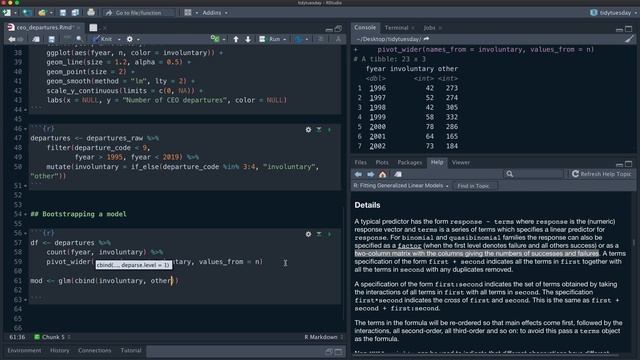The width and height of the screenshot is (640, 360).
Task: Open the Addins dropdown
Action: 215,13
